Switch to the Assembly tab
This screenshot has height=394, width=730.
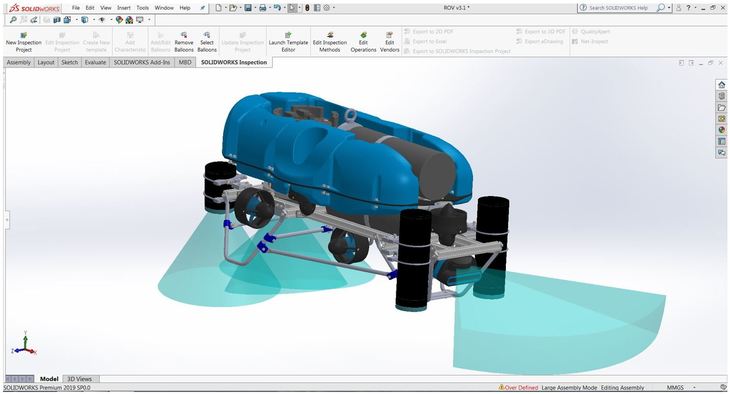click(19, 62)
